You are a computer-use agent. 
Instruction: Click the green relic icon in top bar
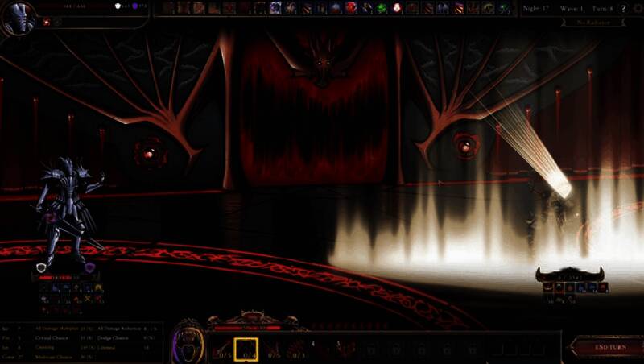pyautogui.click(x=382, y=8)
